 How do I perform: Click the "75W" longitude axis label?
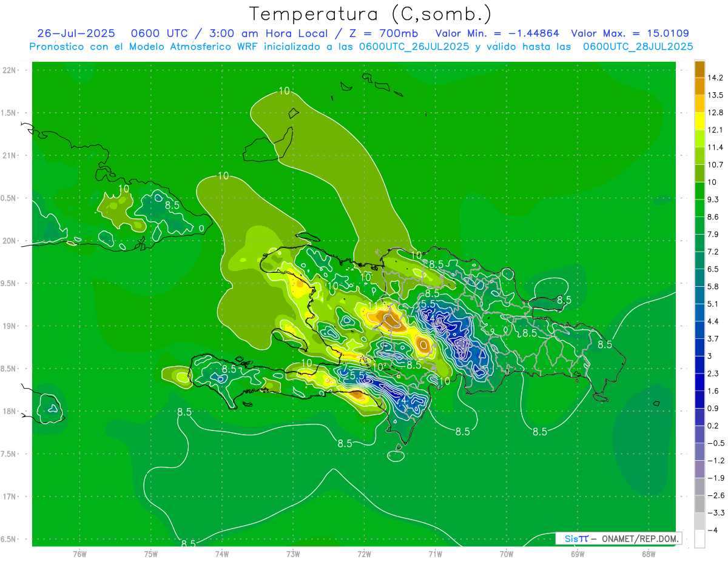point(151,554)
